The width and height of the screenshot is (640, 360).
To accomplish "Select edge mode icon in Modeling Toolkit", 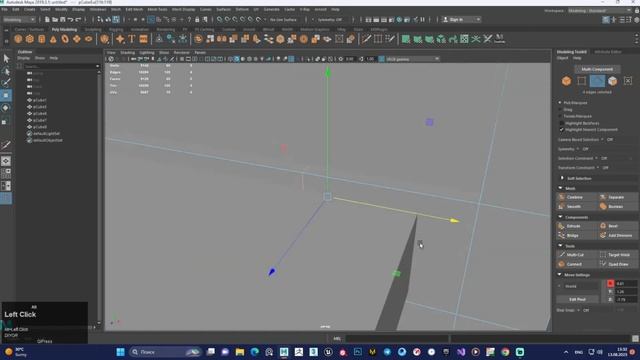I will coord(597,81).
